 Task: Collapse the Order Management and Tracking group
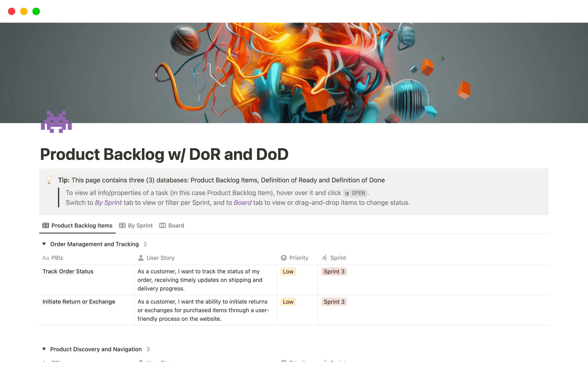click(x=44, y=244)
